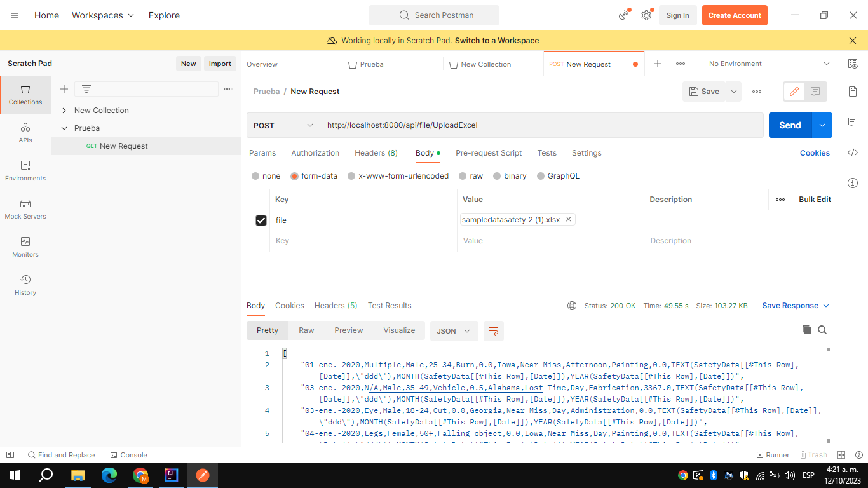Select the Collections sidebar icon
Viewport: 868px width, 488px height.
tap(25, 95)
